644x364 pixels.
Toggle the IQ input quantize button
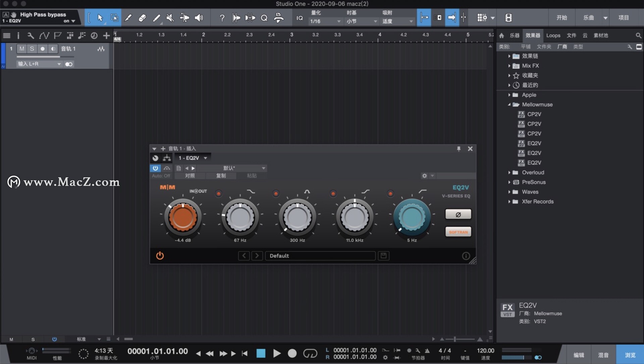point(300,18)
